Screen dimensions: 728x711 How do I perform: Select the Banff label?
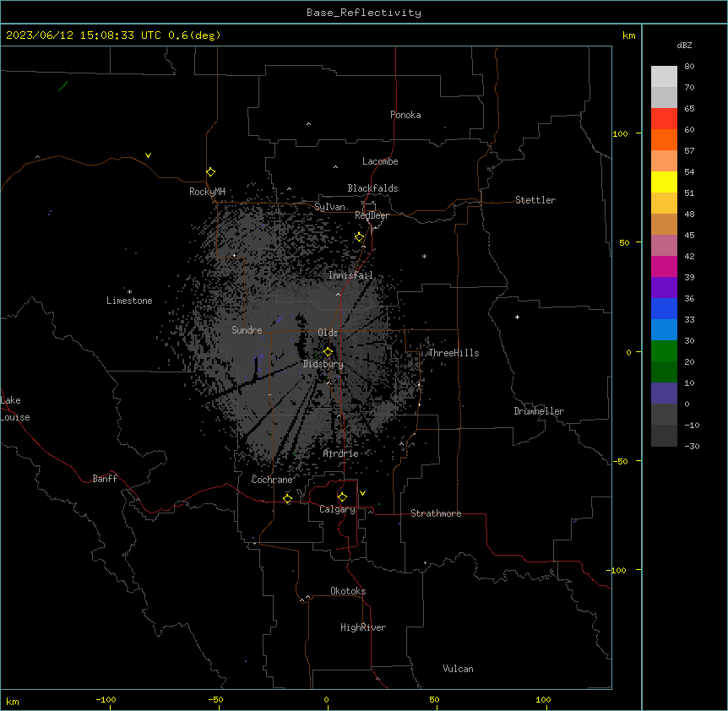point(105,479)
